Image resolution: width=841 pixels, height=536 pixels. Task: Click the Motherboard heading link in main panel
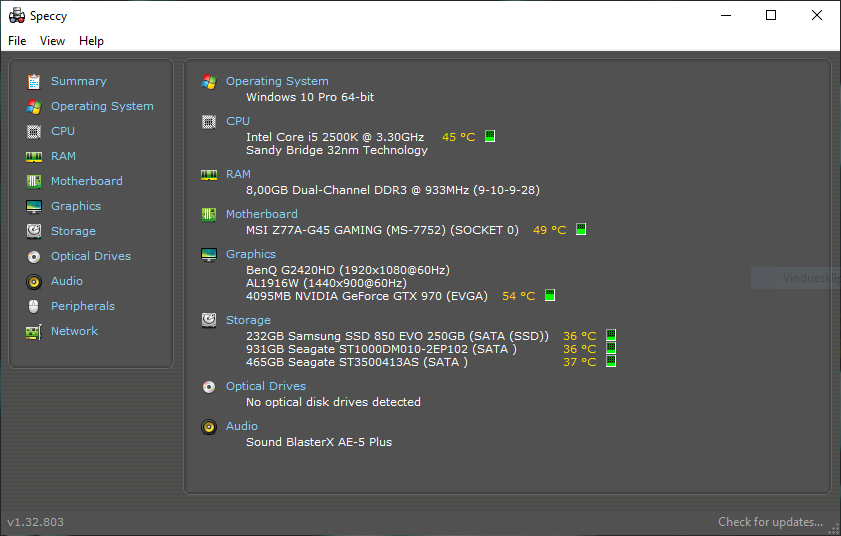262,214
